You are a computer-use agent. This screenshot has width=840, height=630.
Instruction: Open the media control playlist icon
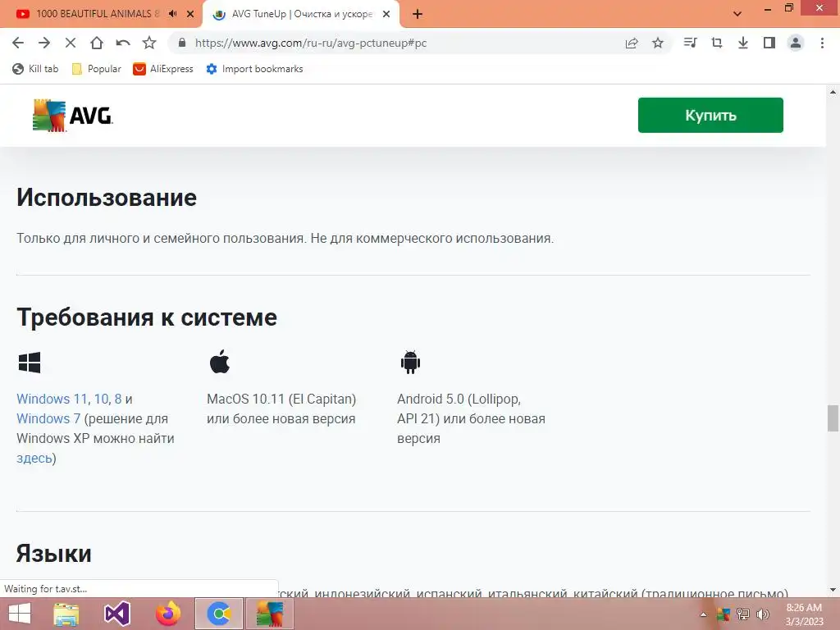point(690,43)
